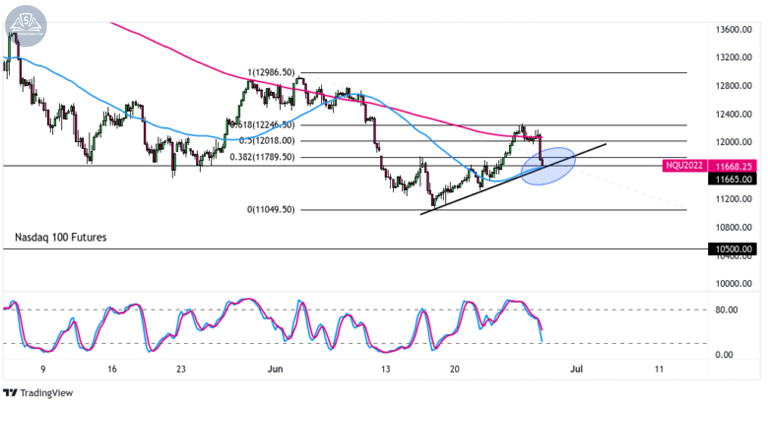Screen dimensions: 768x432
Task: Click the Jul date on time axis
Action: pyautogui.click(x=576, y=369)
